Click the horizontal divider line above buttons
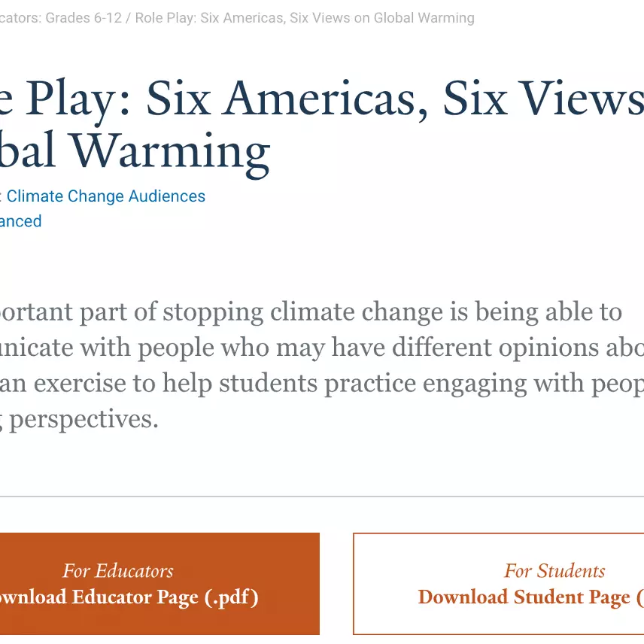644x644 pixels. click(322, 497)
